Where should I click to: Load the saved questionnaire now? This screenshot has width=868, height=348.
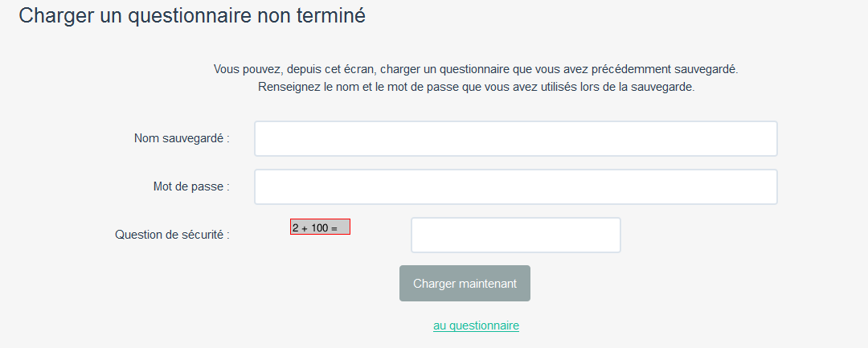coord(465,284)
